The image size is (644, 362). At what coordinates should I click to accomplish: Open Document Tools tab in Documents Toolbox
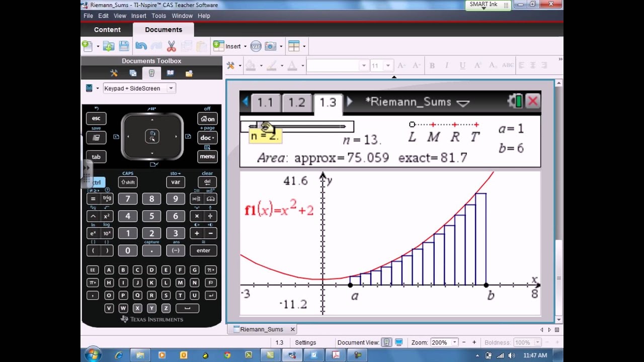click(x=114, y=73)
